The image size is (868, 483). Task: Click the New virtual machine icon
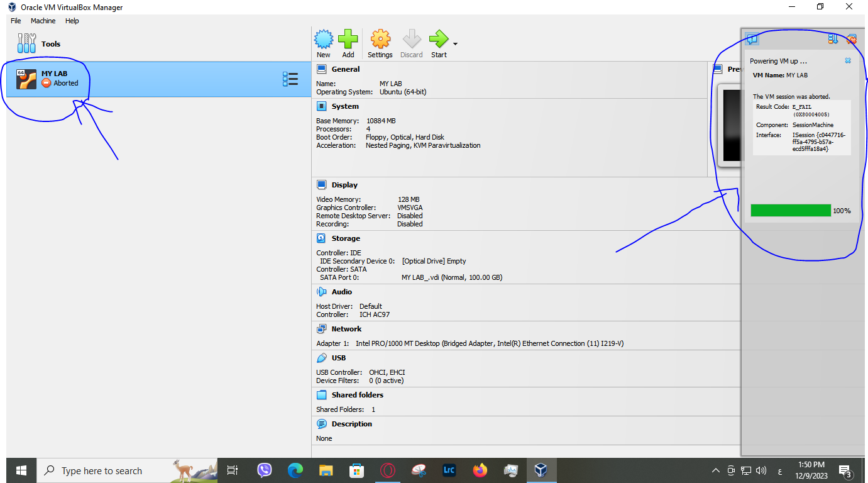(324, 39)
